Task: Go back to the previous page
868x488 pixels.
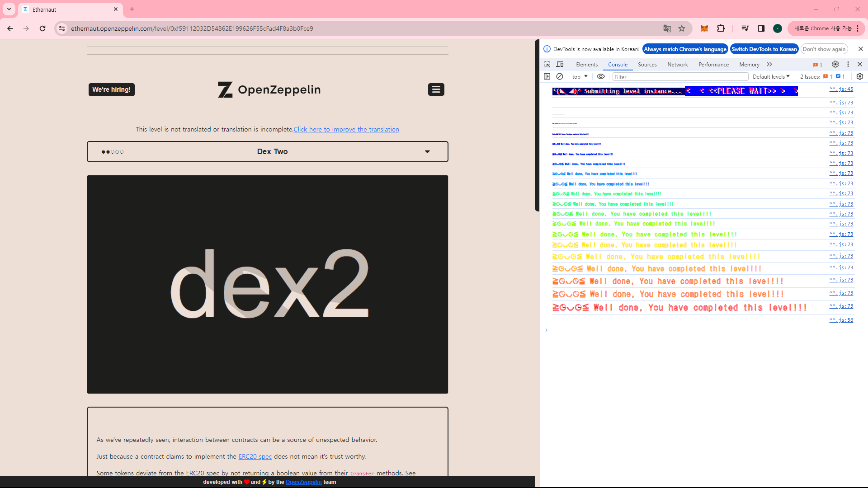Action: [10, 28]
